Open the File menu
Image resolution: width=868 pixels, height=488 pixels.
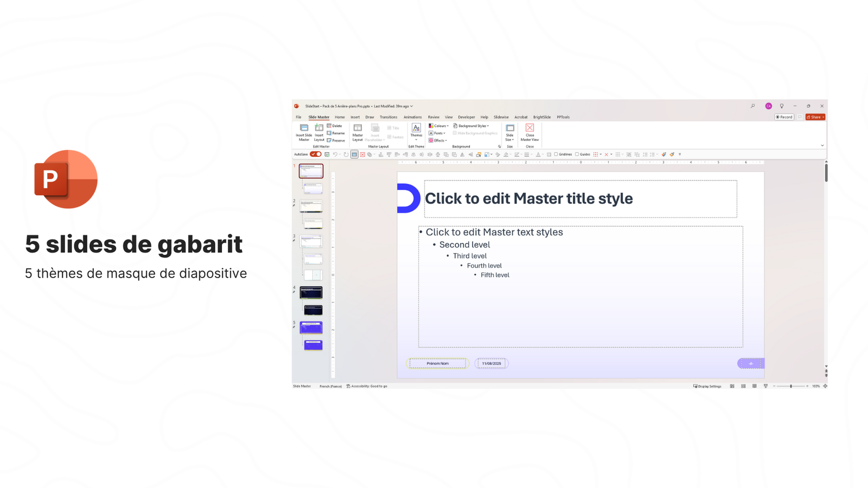(298, 117)
